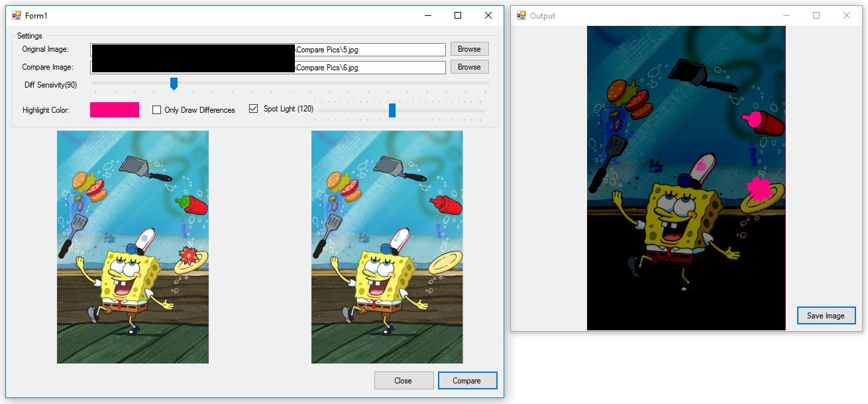868x404 pixels.
Task: Click the Form1 title bar text
Action: [x=36, y=15]
